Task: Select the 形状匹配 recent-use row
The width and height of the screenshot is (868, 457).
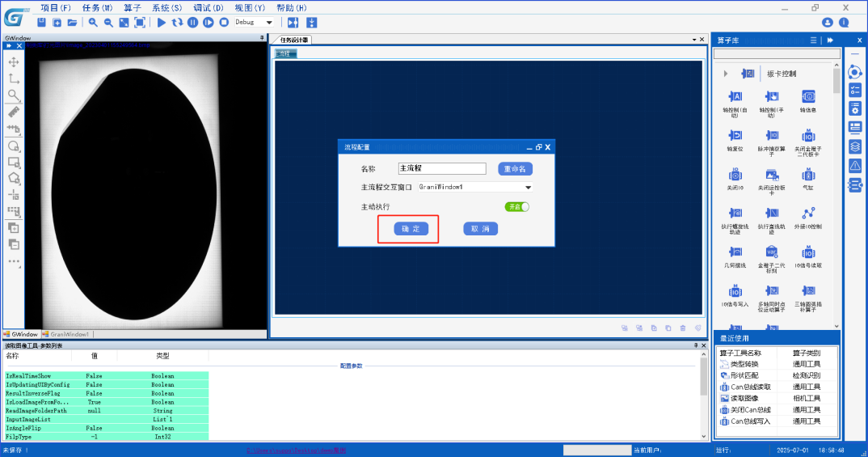Action: pos(777,375)
